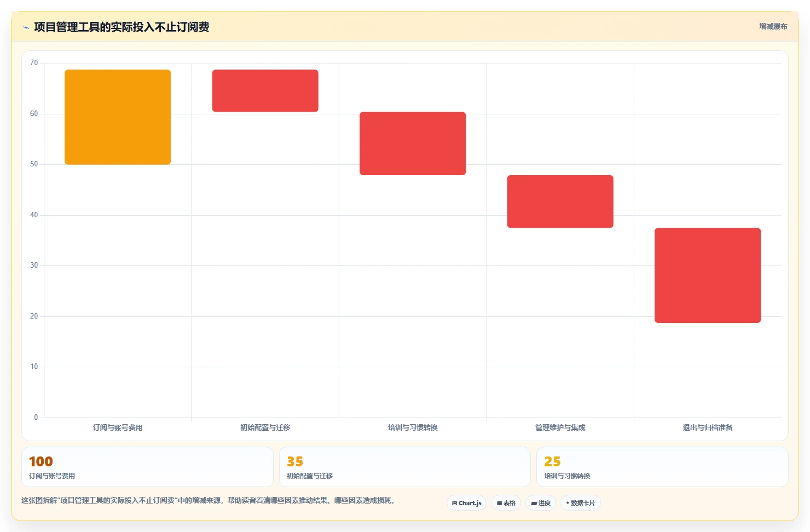
Task: Select the 数据卡片 tag chip
Action: pos(581,503)
